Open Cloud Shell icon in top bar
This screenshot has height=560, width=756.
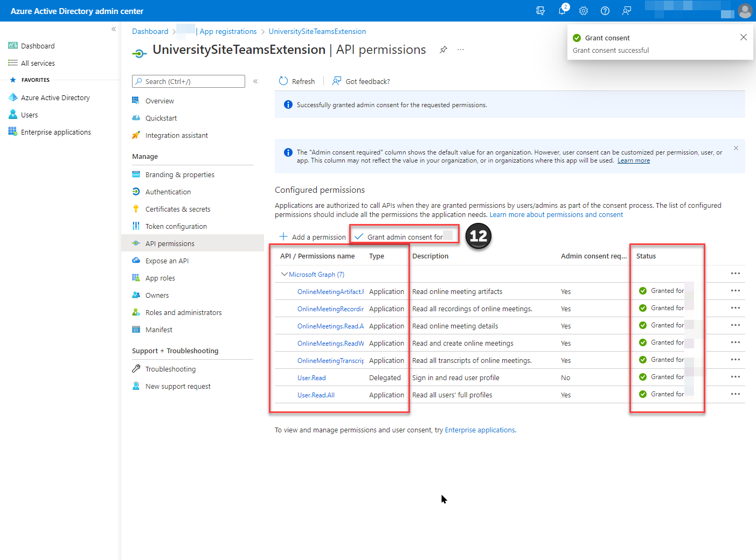(540, 11)
